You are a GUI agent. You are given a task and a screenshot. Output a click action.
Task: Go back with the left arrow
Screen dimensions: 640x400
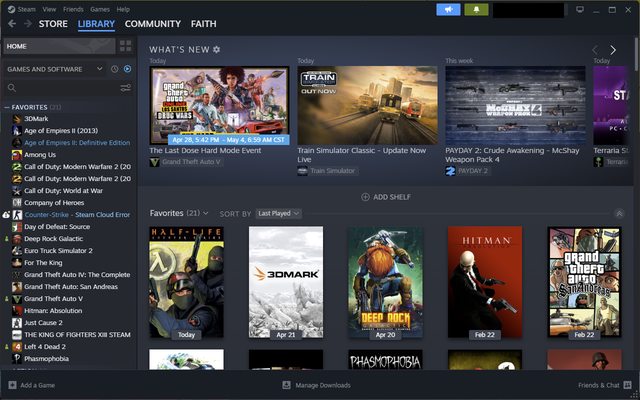(x=10, y=24)
